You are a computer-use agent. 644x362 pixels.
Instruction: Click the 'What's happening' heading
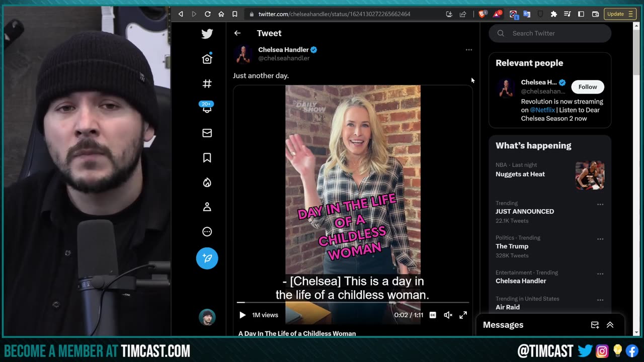[x=533, y=145]
